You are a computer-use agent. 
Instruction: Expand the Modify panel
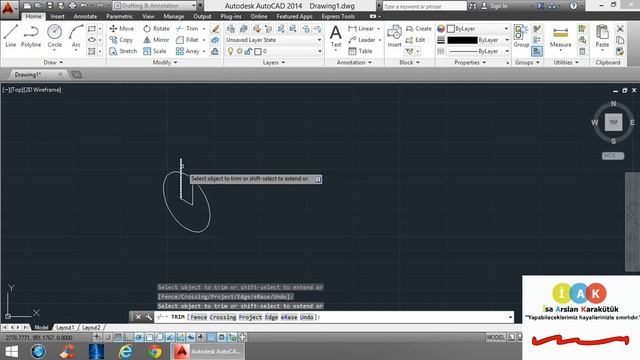click(x=165, y=62)
